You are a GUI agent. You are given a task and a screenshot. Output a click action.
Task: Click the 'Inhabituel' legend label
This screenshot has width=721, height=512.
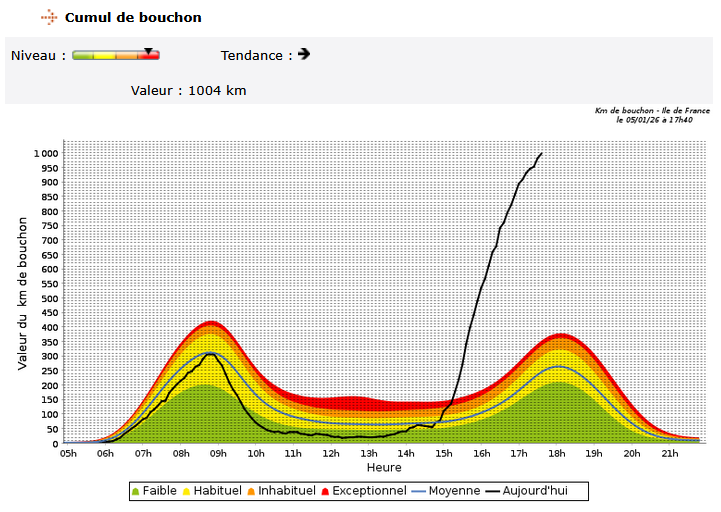(287, 491)
